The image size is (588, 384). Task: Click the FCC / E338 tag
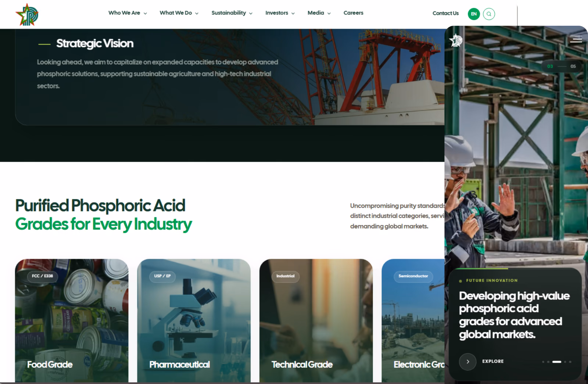(42, 276)
